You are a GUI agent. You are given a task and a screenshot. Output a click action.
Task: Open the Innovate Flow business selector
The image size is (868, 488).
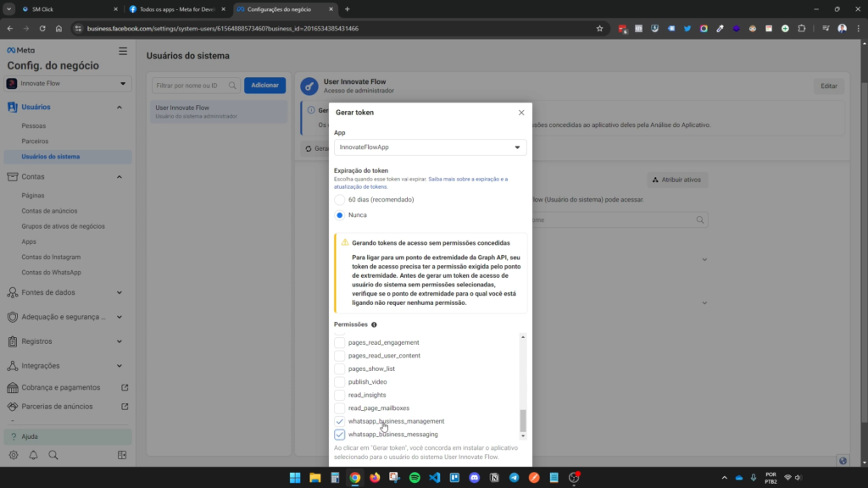click(x=68, y=84)
